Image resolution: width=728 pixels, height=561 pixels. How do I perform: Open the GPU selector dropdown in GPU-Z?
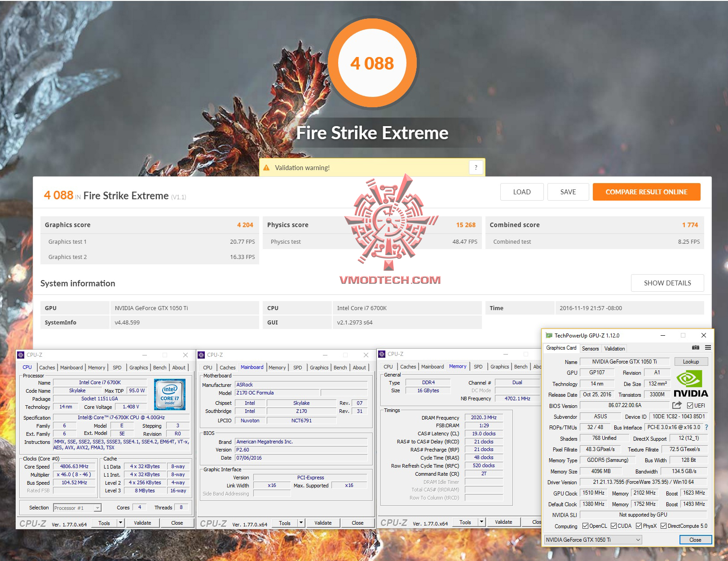click(593, 540)
